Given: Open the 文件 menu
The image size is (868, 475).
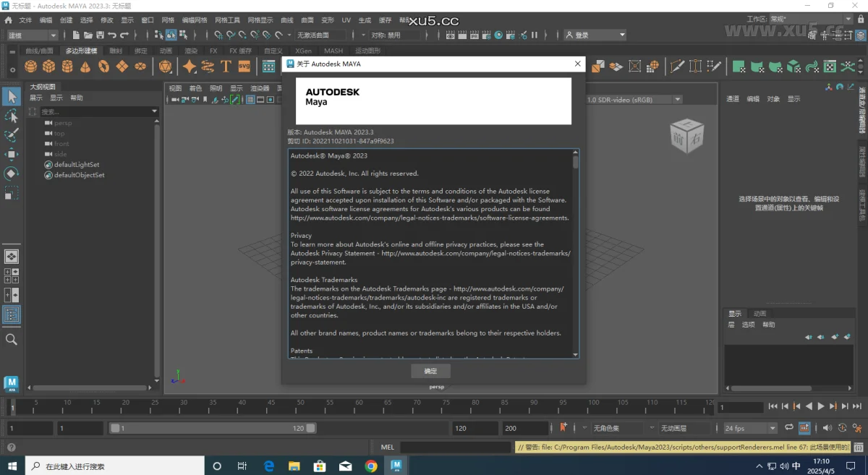Looking at the screenshot, I should 25,20.
